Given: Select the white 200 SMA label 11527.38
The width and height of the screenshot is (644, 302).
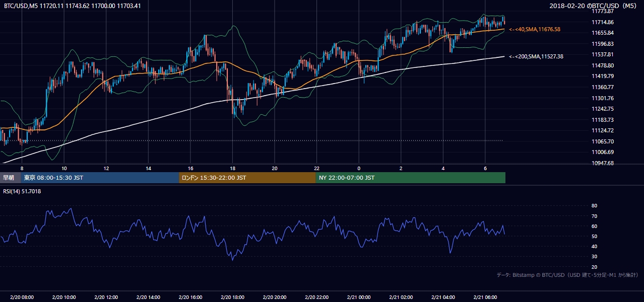Looking at the screenshot, I should tap(536, 56).
